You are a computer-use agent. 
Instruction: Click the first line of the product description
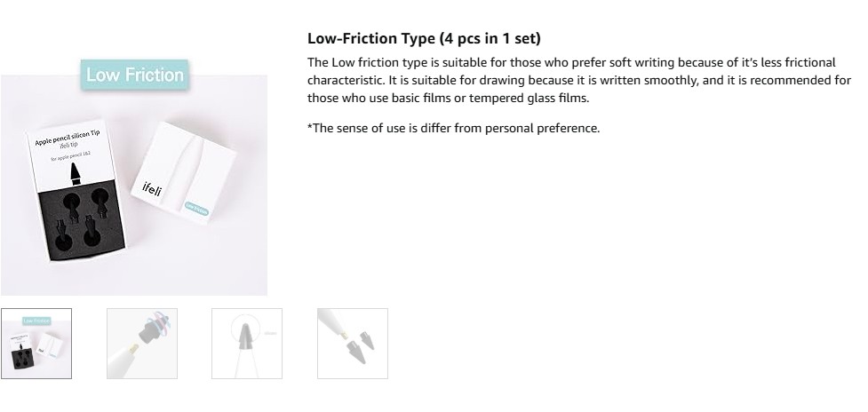point(570,62)
